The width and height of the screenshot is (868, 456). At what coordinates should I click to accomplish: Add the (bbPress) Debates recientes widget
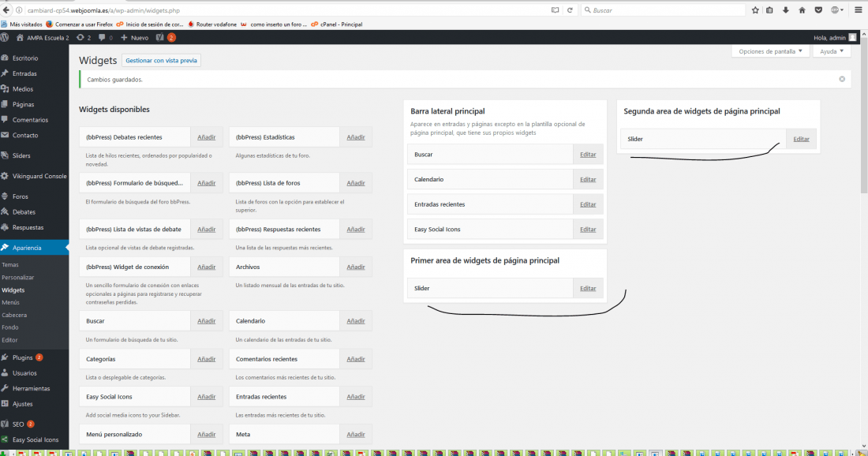[x=207, y=137]
